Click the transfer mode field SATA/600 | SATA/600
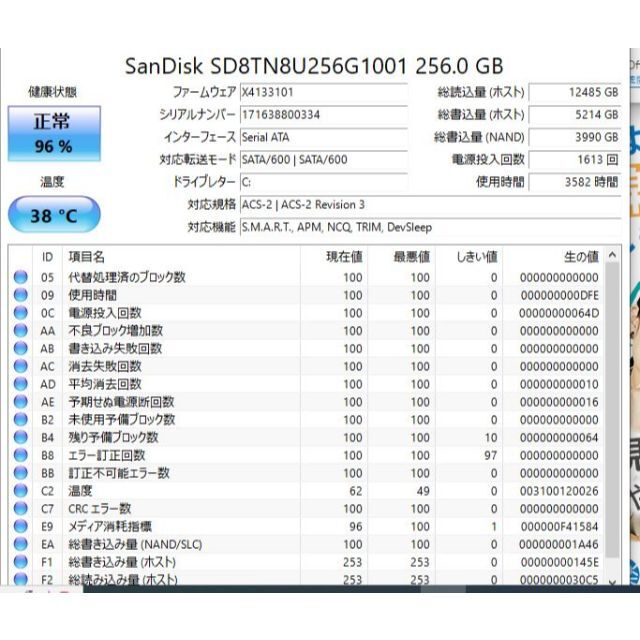Screen dimensions: 640x640 324,160
